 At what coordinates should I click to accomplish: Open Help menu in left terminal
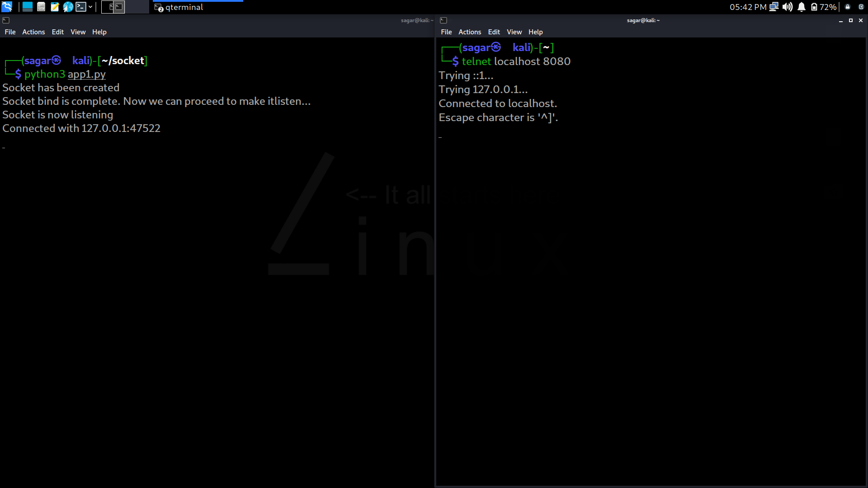coord(99,32)
